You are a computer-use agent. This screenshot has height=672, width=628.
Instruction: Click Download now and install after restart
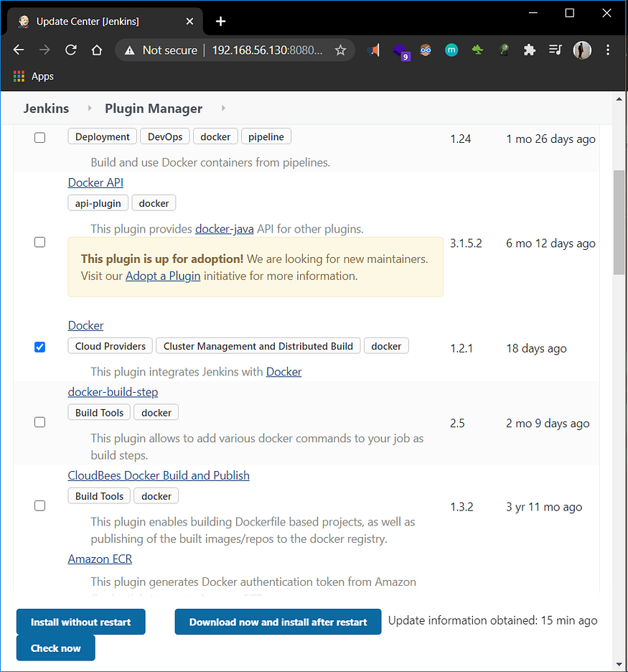(278, 622)
